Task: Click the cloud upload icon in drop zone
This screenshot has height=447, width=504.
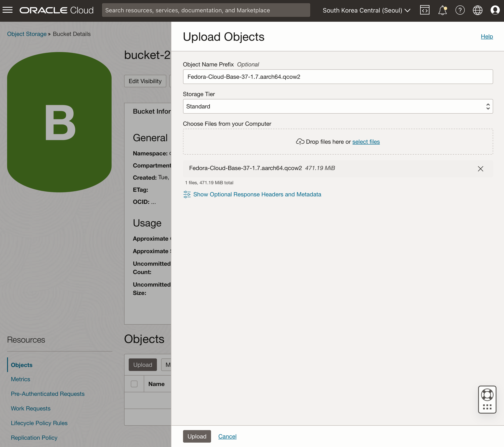Action: tap(300, 142)
